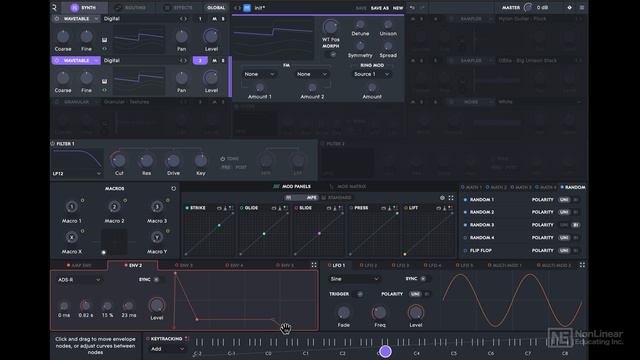Click the undo arrow in top bar
The width and height of the screenshot is (640, 360).
click(412, 8)
